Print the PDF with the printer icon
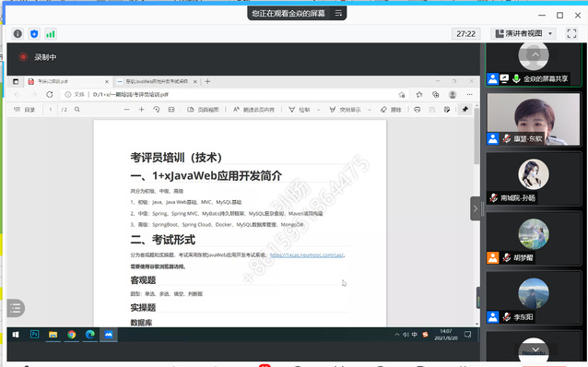 pos(417,110)
